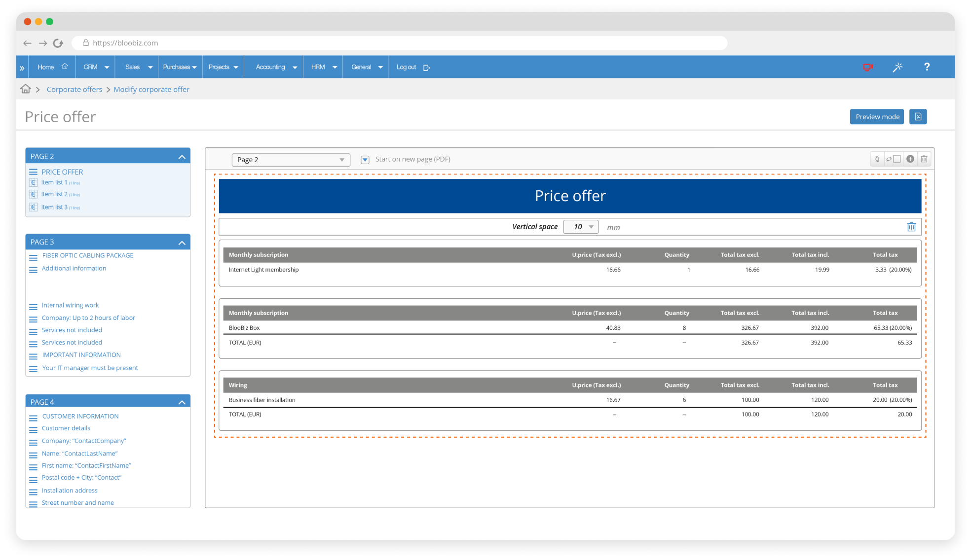Click the euro grid icon of Item list 3

point(34,207)
